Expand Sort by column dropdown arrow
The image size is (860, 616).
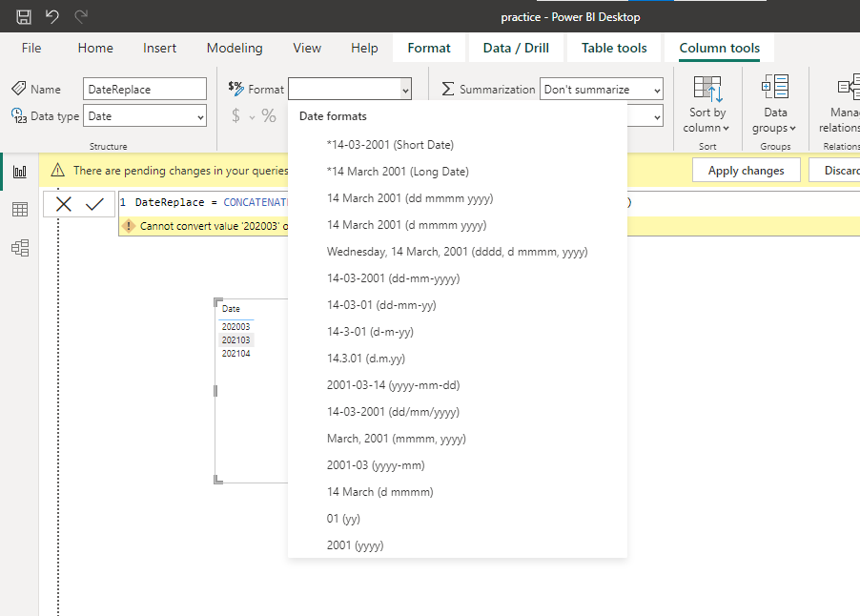(727, 129)
